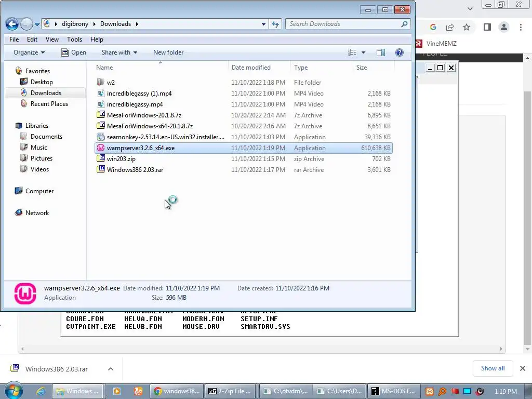Open the view options dropdown arrow
Image resolution: width=532 pixels, height=399 pixels.
(x=363, y=52)
